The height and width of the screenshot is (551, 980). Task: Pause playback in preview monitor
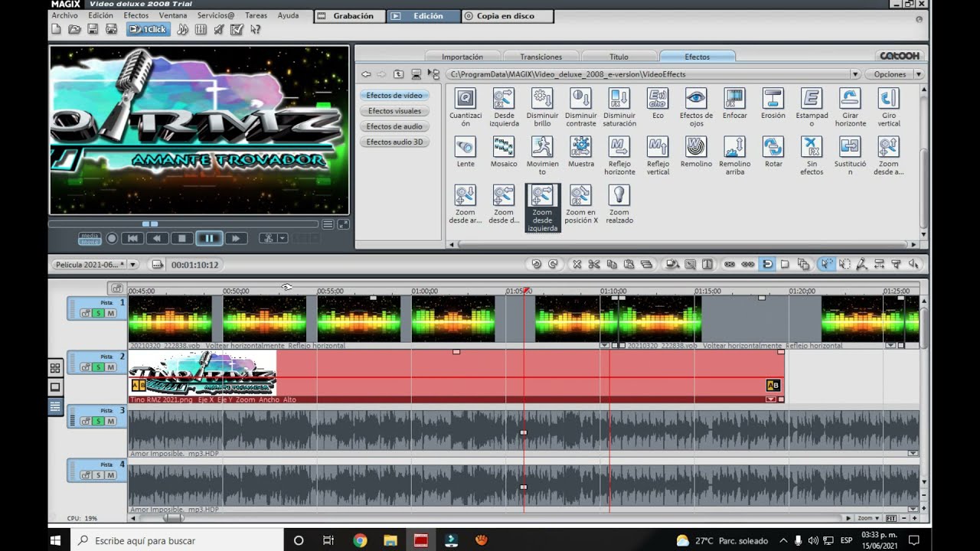tap(208, 238)
